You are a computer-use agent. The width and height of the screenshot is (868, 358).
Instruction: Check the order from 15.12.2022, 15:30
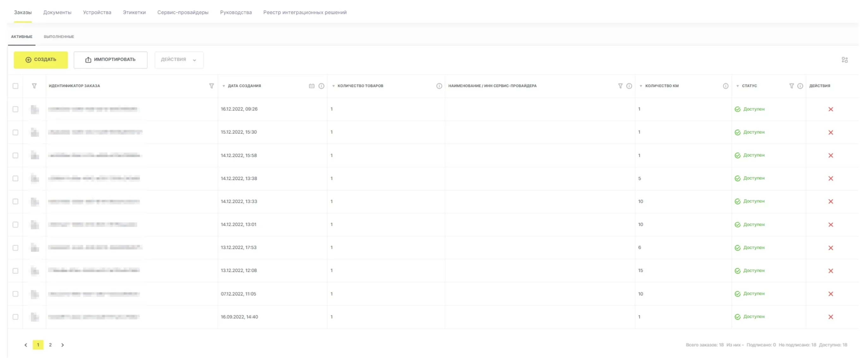15,133
